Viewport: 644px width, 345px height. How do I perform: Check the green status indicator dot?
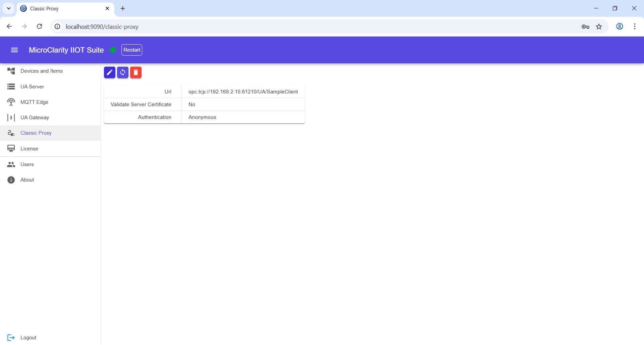(x=113, y=50)
